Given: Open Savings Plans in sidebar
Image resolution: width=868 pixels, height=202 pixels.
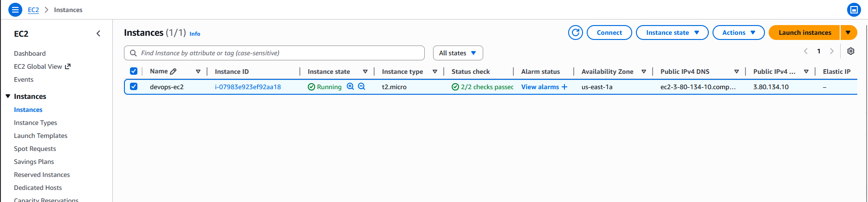Looking at the screenshot, I should pyautogui.click(x=34, y=162).
